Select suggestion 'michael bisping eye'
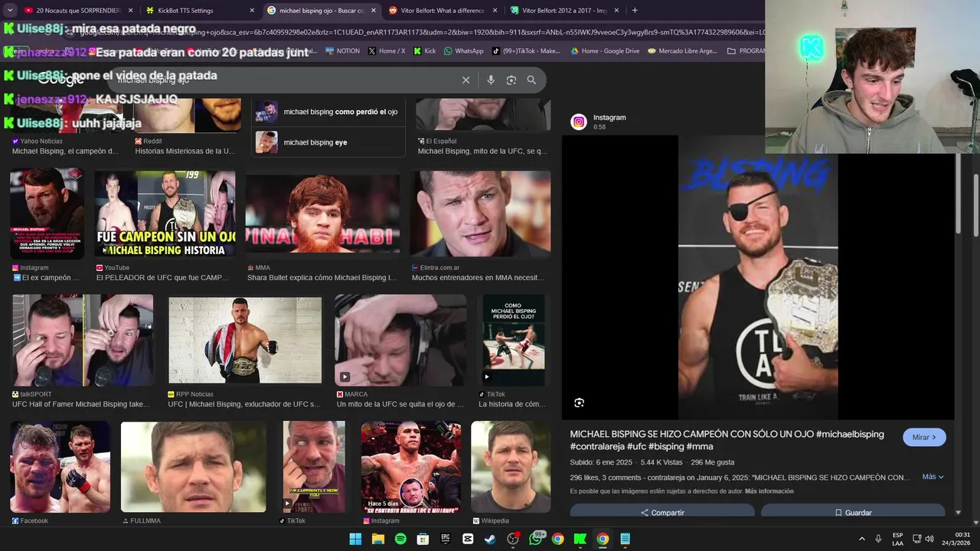 point(328,142)
